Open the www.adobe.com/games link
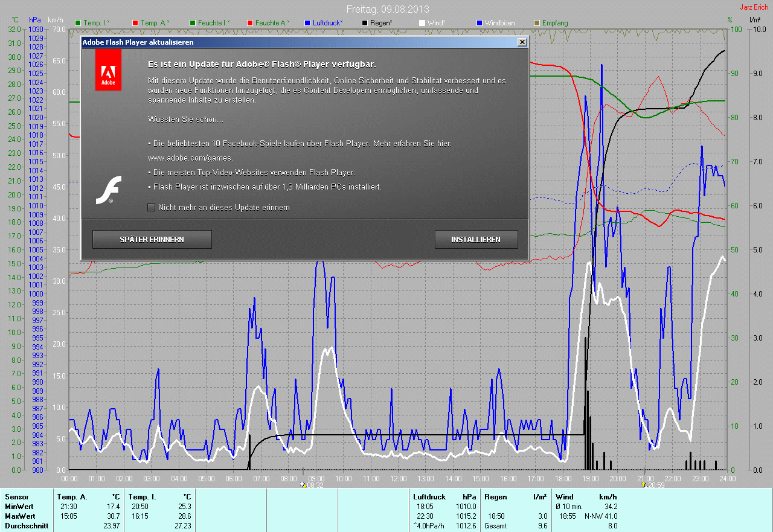This screenshot has width=773, height=532. [182, 158]
